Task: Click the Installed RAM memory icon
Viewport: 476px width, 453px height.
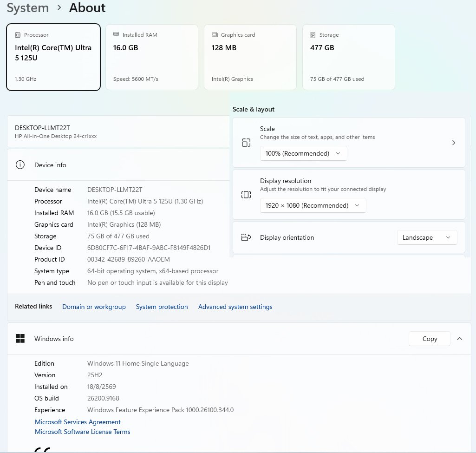Action: click(x=116, y=34)
